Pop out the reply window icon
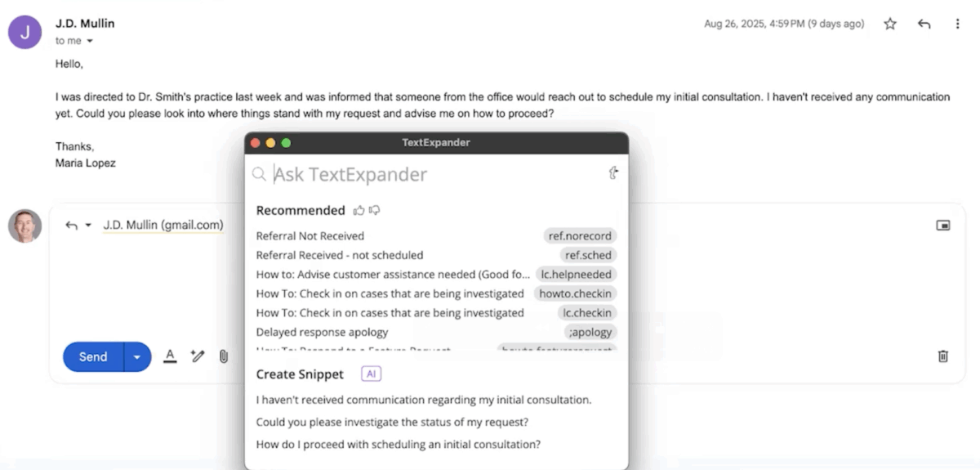 (x=942, y=226)
